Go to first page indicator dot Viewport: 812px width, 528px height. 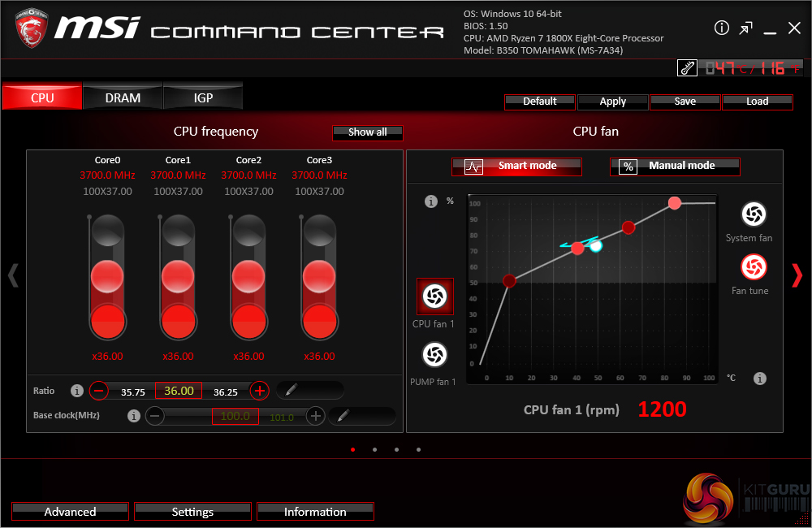[352, 450]
